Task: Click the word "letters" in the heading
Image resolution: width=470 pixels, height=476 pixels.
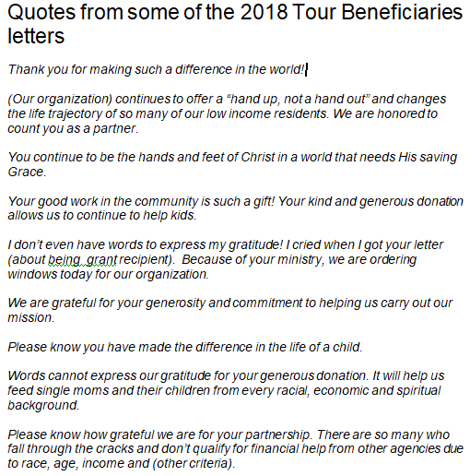Action: [36, 36]
